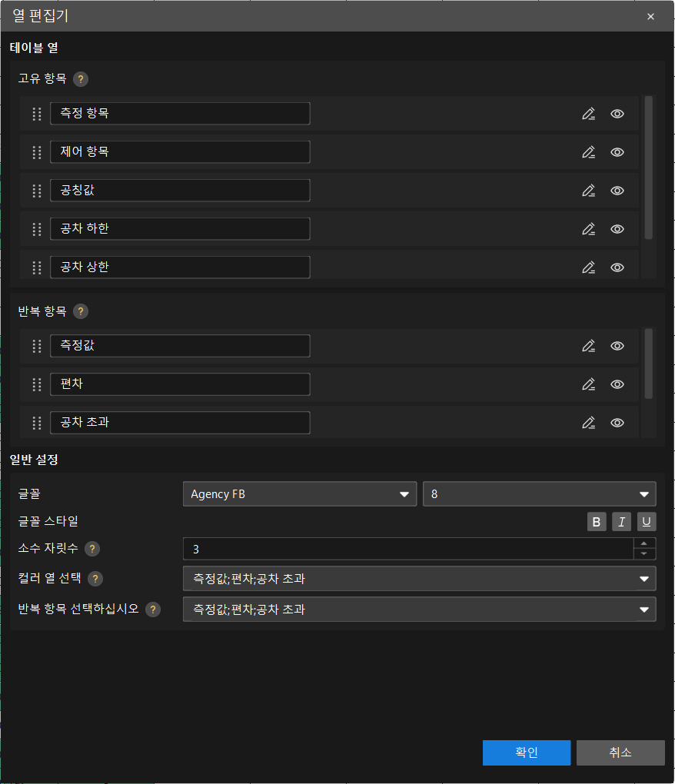Open the 컬러 열 선택 dropdown

point(420,579)
